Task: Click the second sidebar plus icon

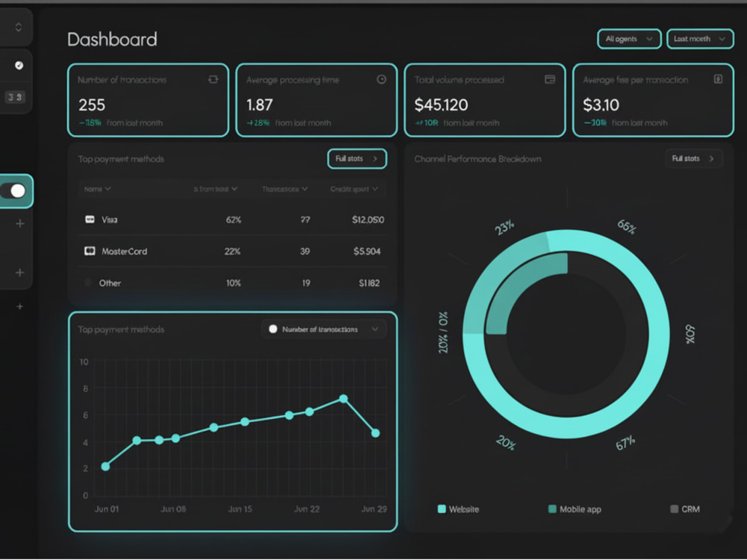Action: (20, 273)
